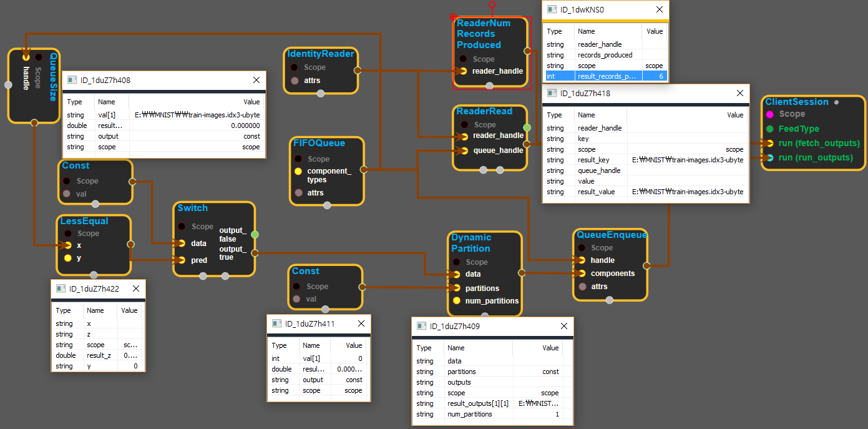Click the run (fetch_outputs) input port
The width and height of the screenshot is (868, 429).
[x=770, y=143]
